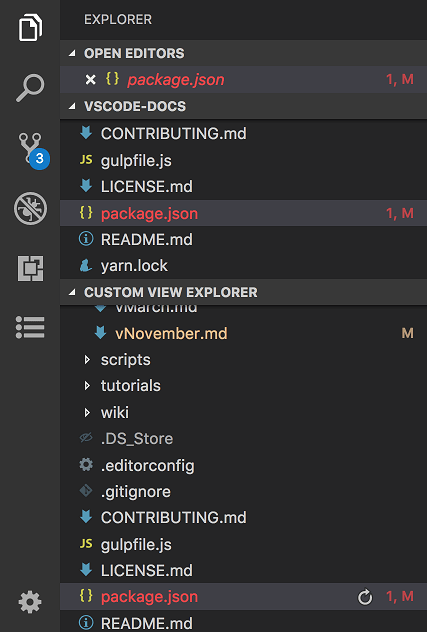Expand the tutorials folder
Screen dimensions: 427x632
pos(87,386)
